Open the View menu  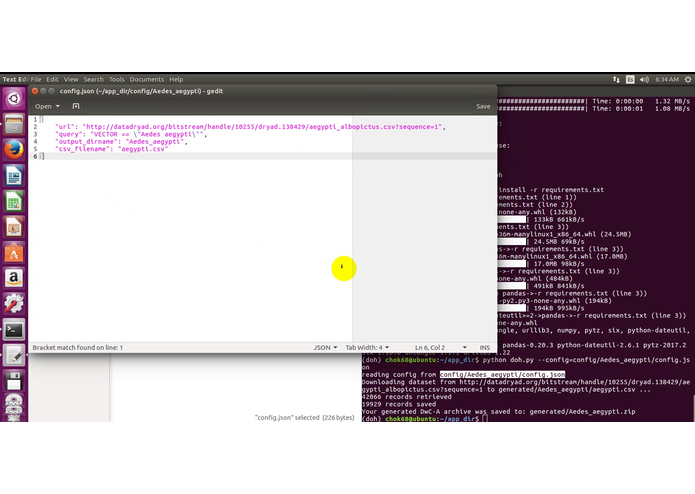coord(71,79)
